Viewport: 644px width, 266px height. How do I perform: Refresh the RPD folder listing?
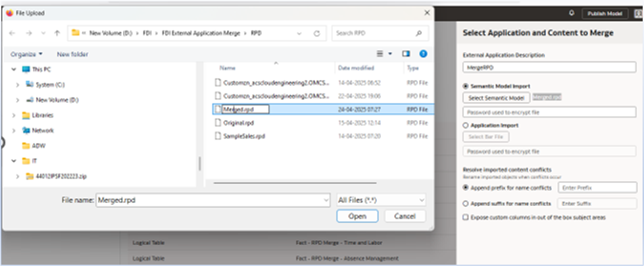(x=316, y=34)
